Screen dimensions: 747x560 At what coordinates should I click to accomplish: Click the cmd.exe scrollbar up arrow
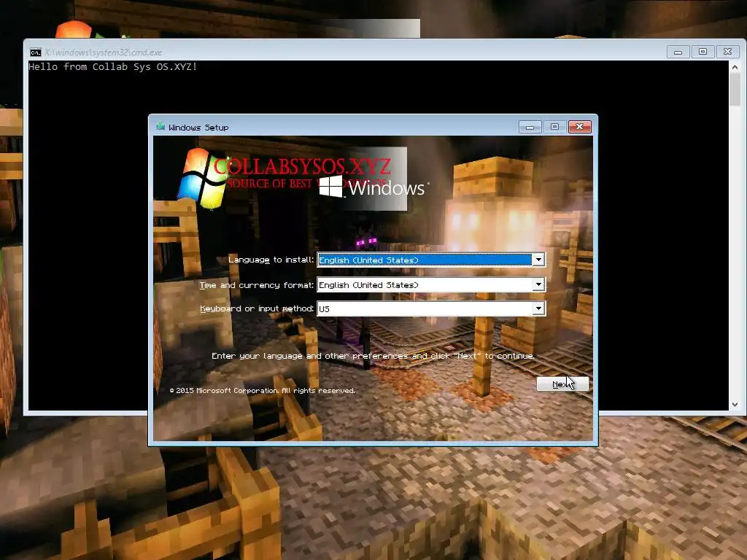(x=735, y=67)
